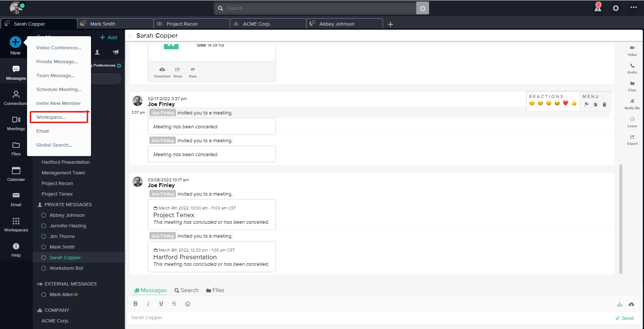
Task: Toggle italic formatting in composer
Action: click(x=148, y=304)
